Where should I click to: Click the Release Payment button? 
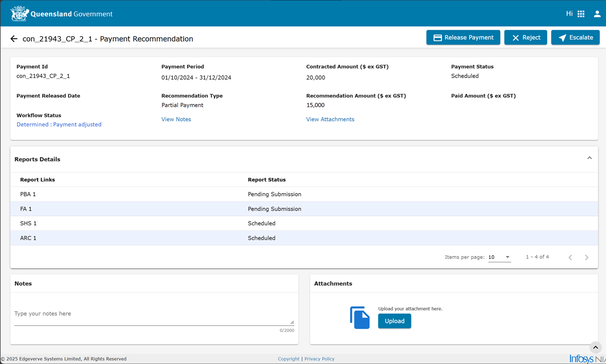click(x=463, y=37)
